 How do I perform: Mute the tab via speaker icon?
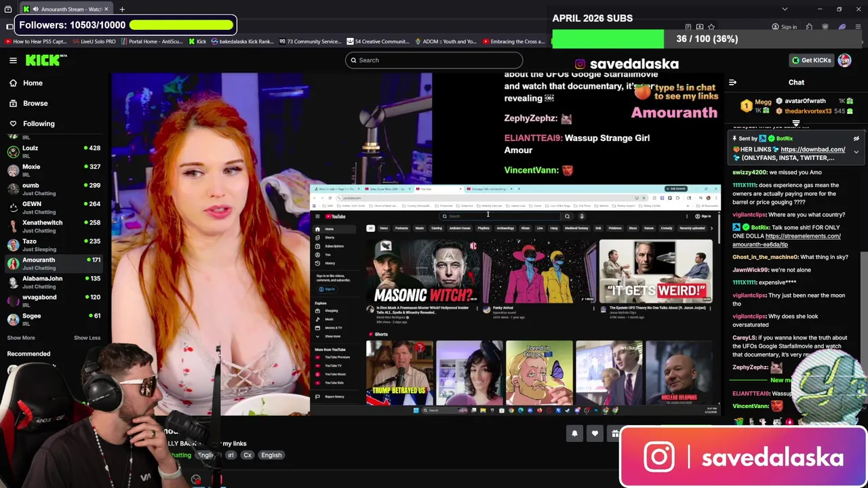(x=35, y=9)
